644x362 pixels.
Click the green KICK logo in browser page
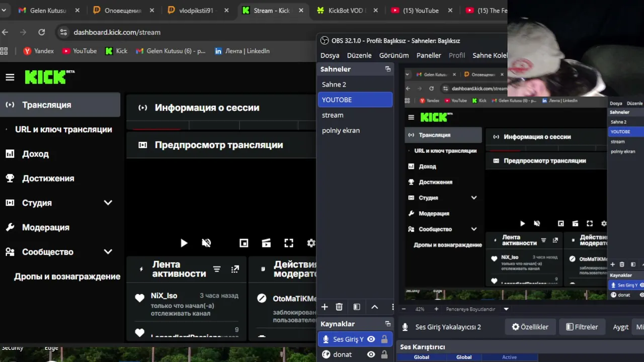pos(49,77)
